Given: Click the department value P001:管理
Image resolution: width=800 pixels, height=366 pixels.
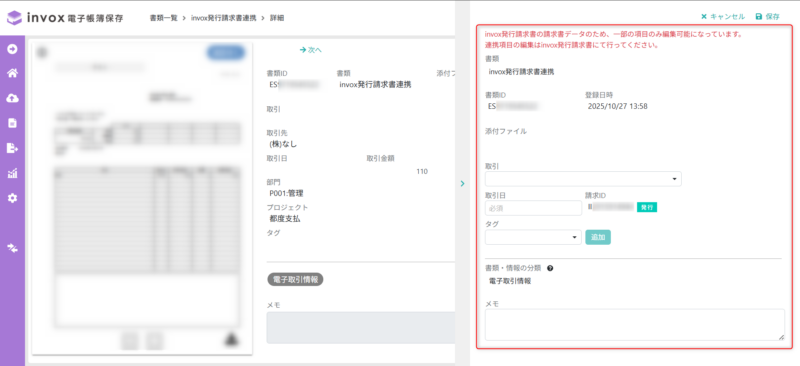Looking at the screenshot, I should pyautogui.click(x=287, y=193).
